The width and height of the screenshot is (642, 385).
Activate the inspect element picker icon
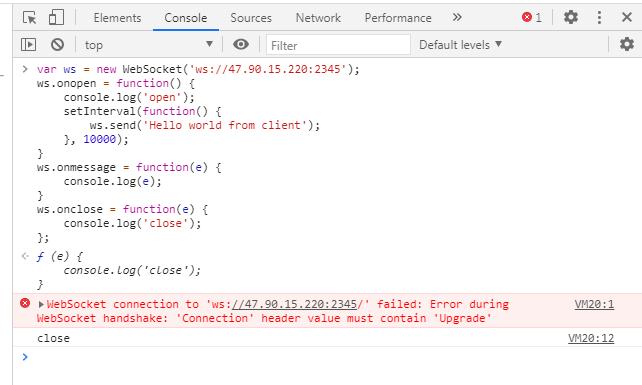pyautogui.click(x=29, y=18)
